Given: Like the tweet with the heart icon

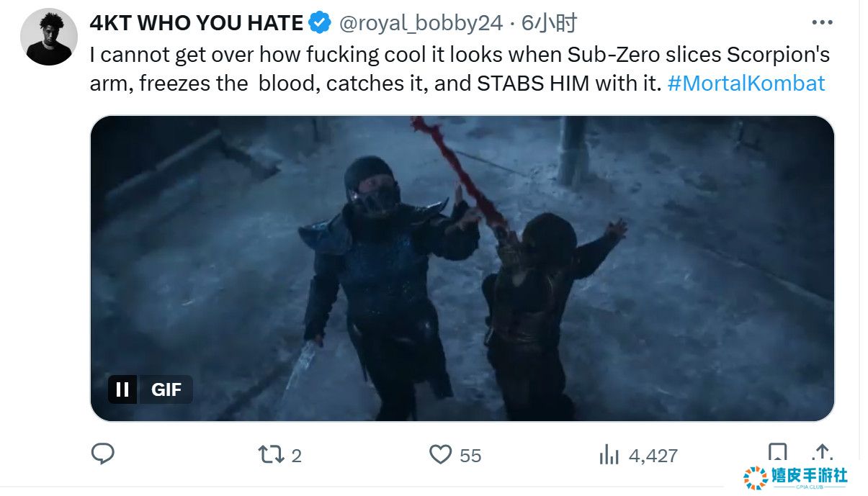Looking at the screenshot, I should pyautogui.click(x=440, y=455).
